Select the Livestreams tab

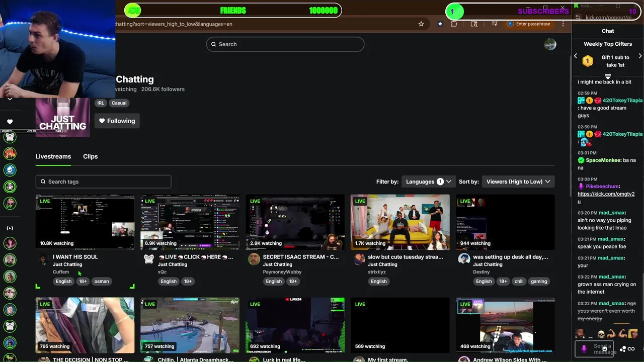pos(53,156)
